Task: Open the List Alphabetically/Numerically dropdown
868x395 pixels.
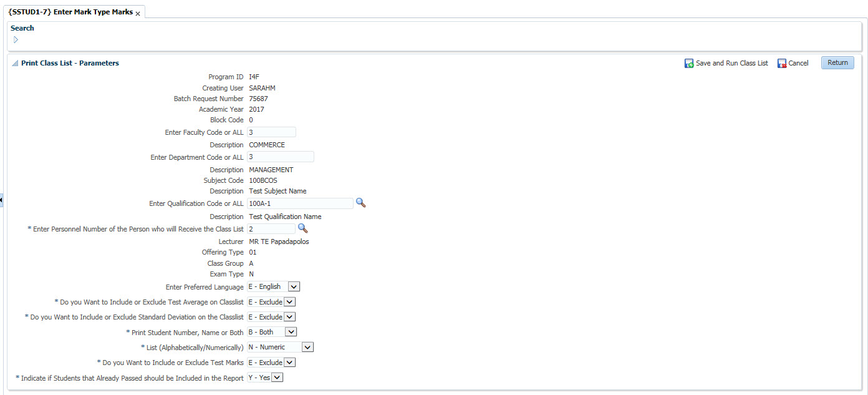Action: pos(308,346)
